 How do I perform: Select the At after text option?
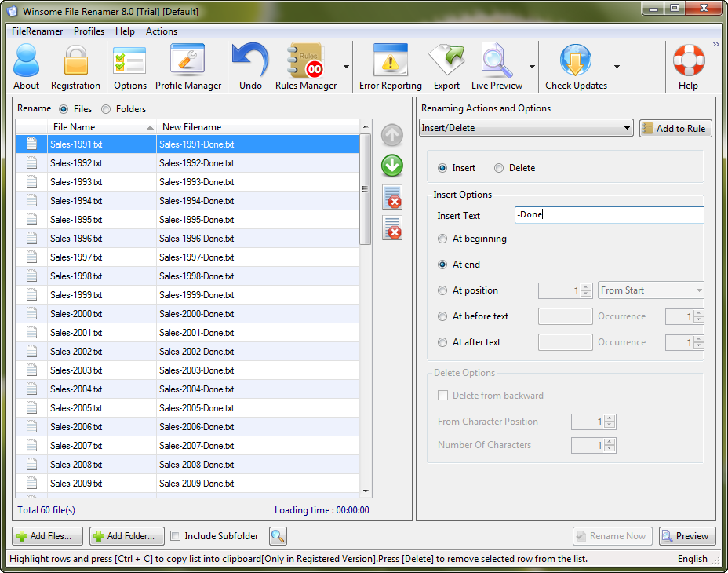pos(442,342)
